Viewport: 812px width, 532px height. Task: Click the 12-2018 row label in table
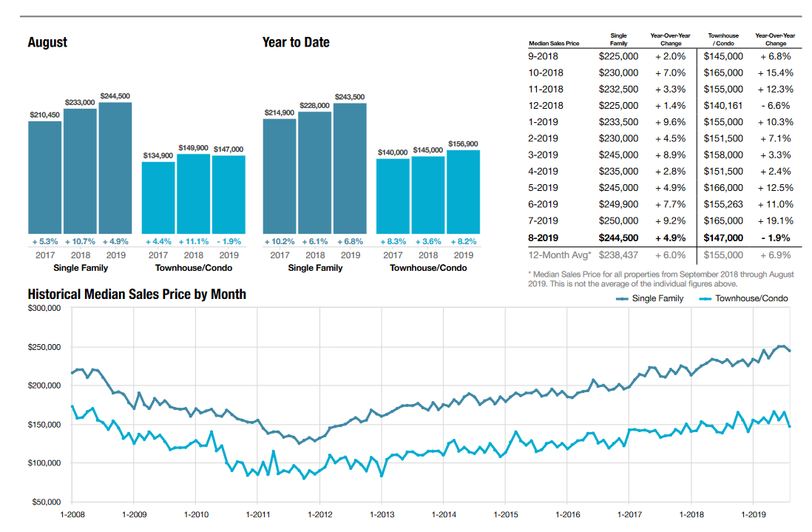546,106
